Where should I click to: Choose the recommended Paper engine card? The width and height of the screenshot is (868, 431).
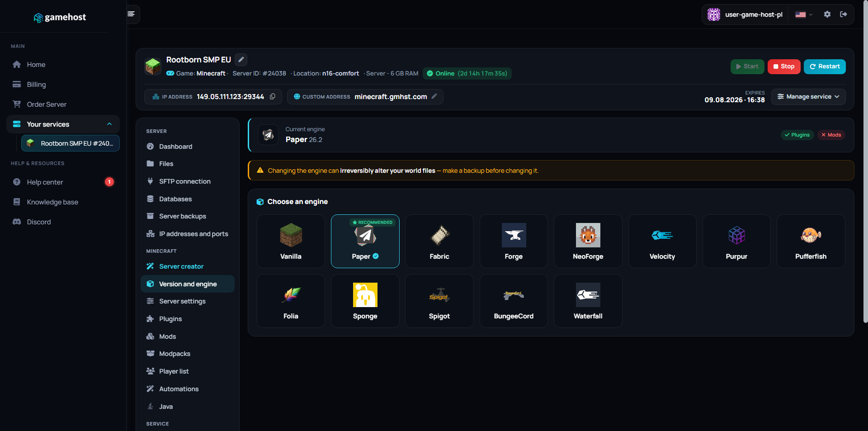[365, 241]
